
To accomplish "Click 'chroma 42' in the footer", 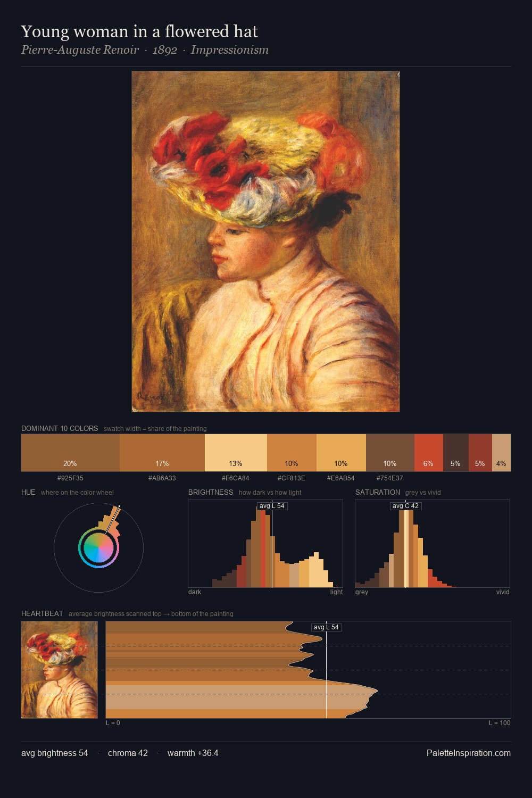I will click(128, 753).
